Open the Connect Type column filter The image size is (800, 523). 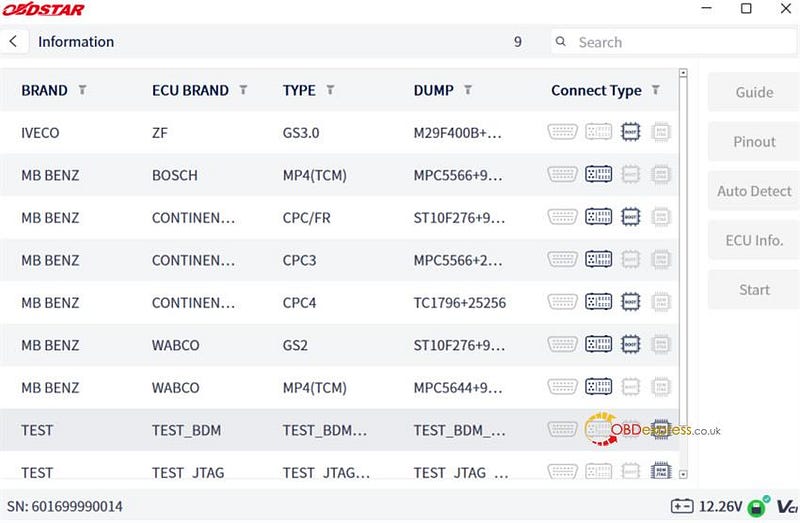pyautogui.click(x=656, y=90)
